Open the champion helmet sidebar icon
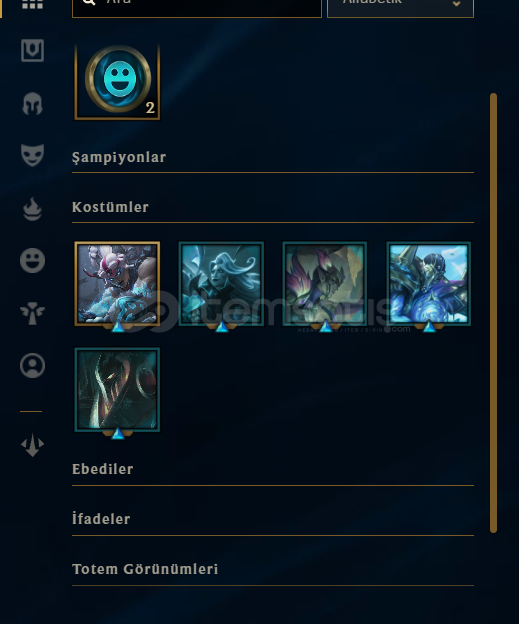This screenshot has width=519, height=624. (32, 104)
